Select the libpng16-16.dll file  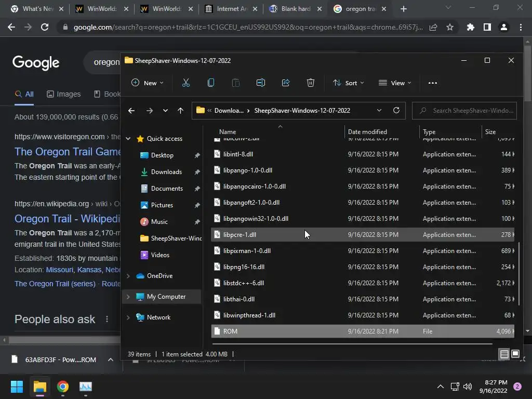[244, 267]
